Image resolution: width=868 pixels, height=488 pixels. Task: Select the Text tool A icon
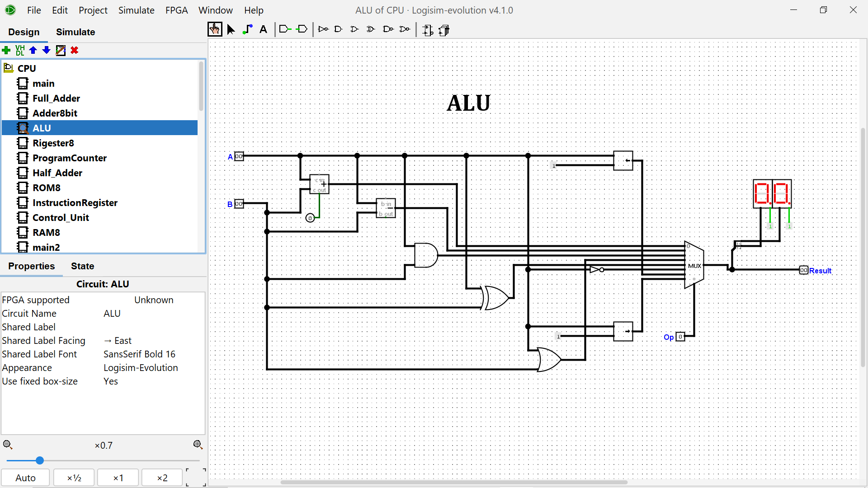click(264, 30)
